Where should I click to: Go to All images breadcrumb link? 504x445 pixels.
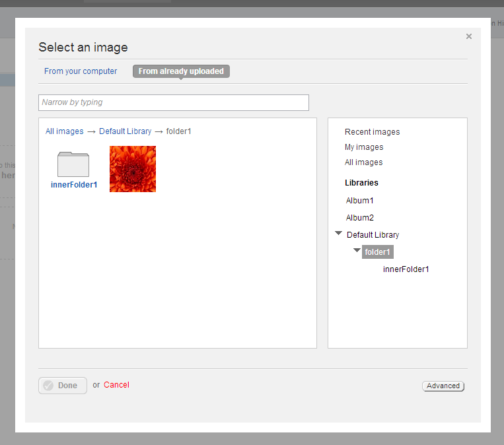[65, 131]
